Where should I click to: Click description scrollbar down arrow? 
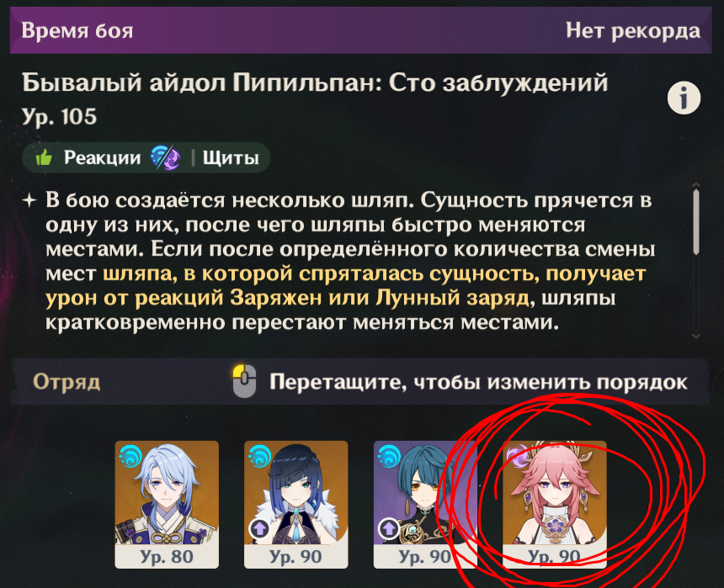(696, 336)
